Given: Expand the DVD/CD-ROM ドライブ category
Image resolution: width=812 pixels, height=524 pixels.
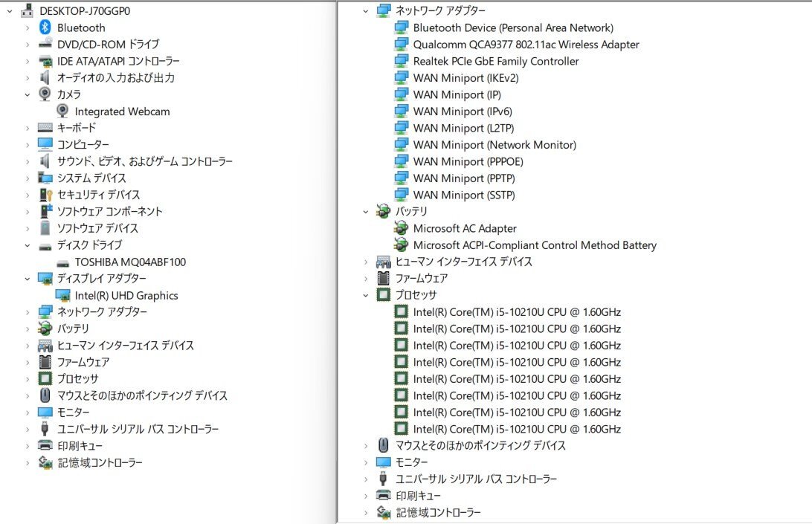Looking at the screenshot, I should (x=28, y=45).
